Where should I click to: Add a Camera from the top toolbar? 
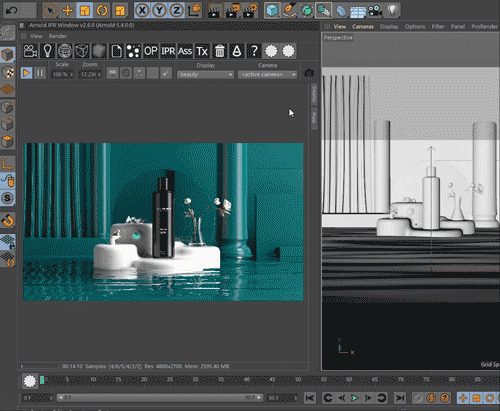375,11
